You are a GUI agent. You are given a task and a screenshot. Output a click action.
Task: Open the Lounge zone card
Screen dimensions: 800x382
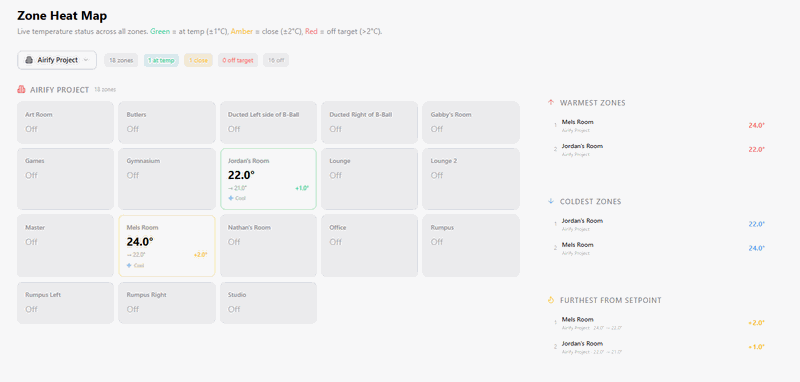tap(369, 179)
